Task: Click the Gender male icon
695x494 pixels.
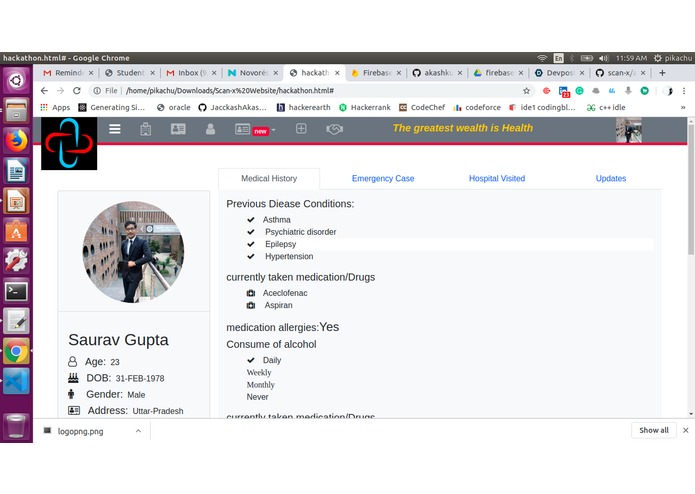Action: 71,394
